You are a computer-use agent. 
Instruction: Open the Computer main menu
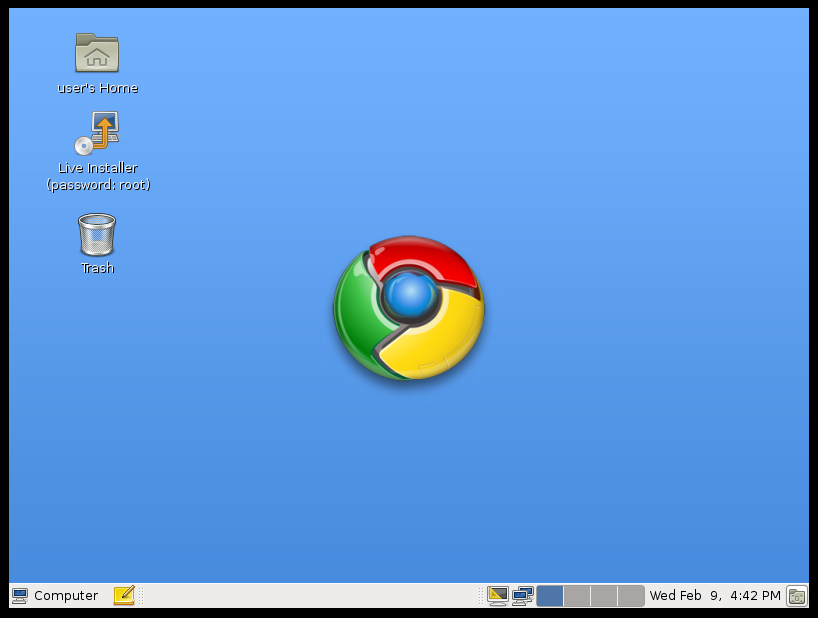(x=65, y=596)
